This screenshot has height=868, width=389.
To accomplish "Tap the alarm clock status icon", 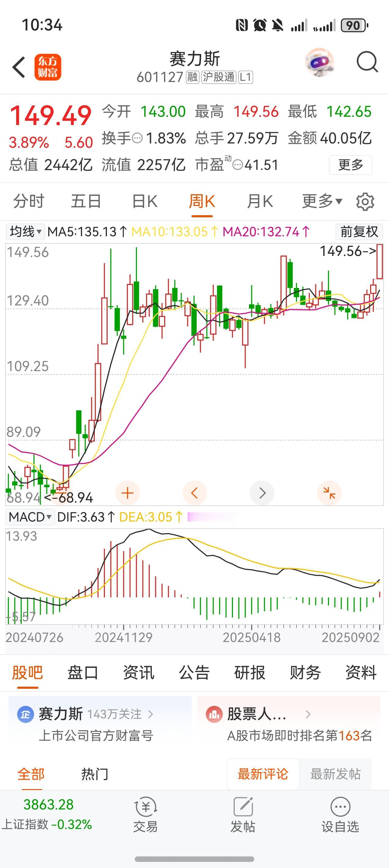I will pyautogui.click(x=260, y=25).
